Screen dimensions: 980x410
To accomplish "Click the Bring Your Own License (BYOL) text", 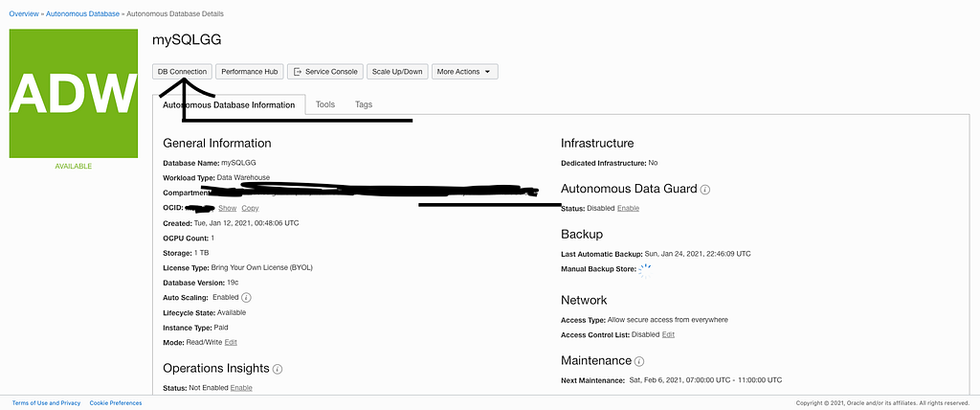I will pos(264,267).
